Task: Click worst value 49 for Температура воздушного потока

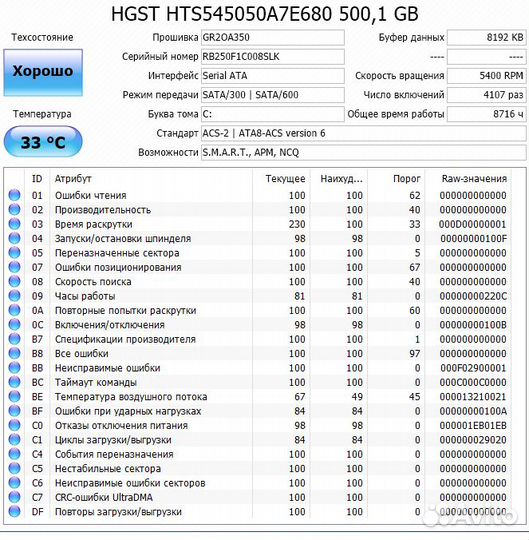Action: [x=357, y=397]
